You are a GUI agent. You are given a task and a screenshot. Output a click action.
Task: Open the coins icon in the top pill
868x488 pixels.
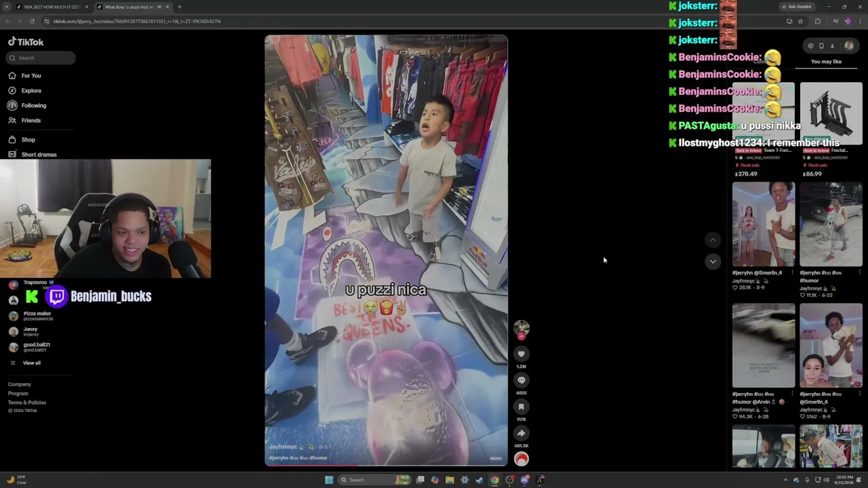(x=810, y=46)
